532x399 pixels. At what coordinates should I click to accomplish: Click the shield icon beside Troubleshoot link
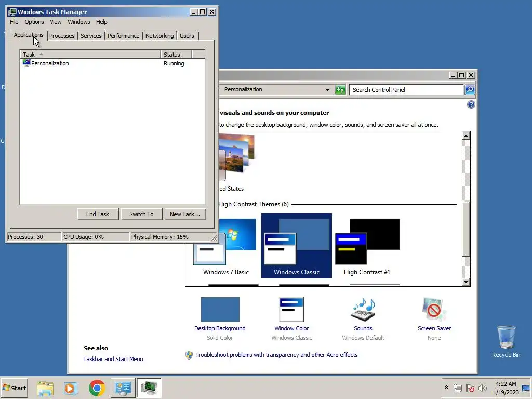point(189,355)
